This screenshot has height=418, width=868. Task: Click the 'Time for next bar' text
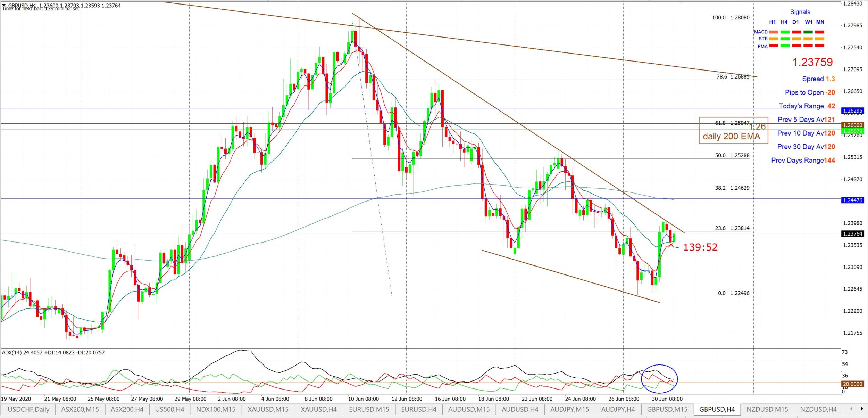[x=41, y=9]
